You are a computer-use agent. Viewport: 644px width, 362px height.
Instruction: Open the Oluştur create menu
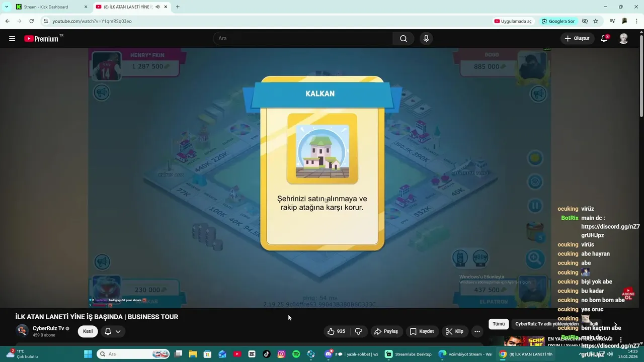577,39
